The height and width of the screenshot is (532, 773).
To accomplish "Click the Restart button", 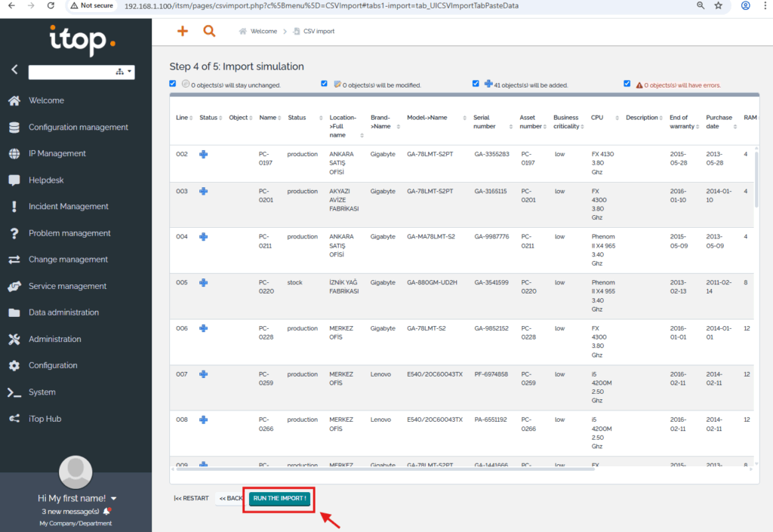I will pyautogui.click(x=192, y=499).
